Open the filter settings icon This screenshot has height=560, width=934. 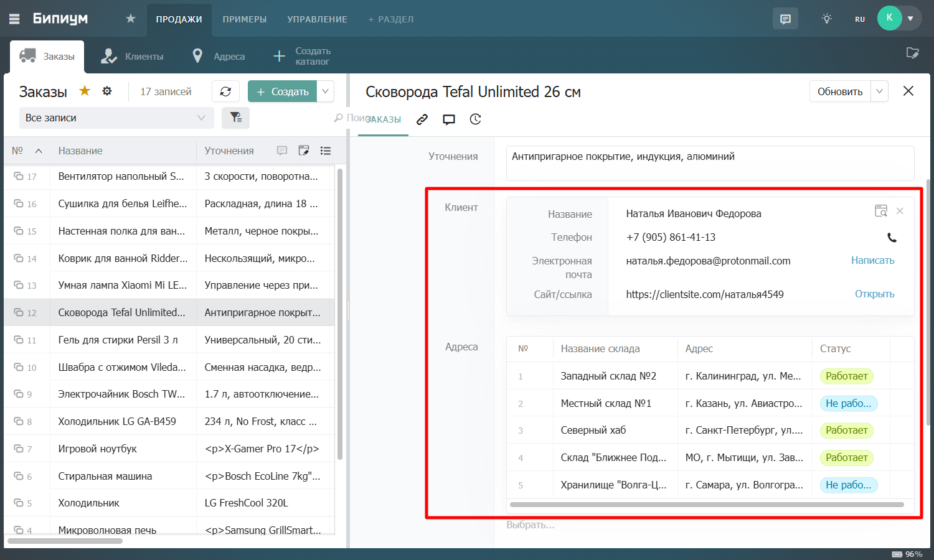pos(235,118)
